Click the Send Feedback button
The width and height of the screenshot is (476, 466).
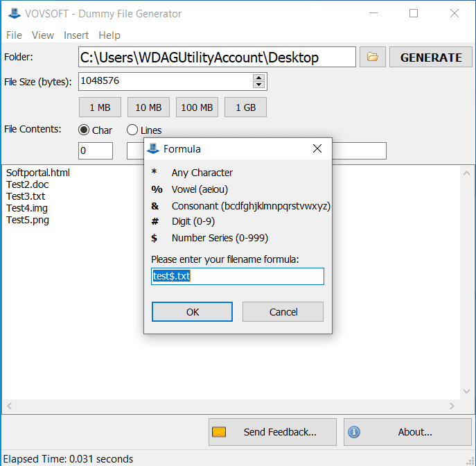click(x=272, y=432)
